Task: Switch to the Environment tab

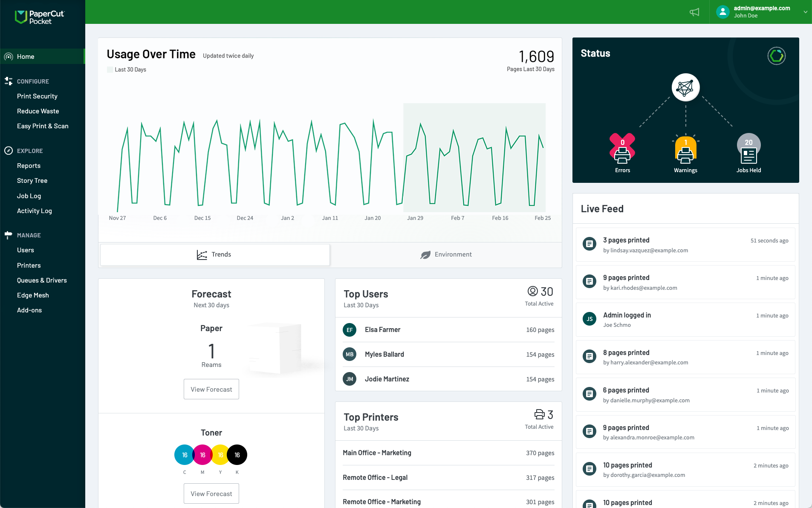Action: (x=446, y=254)
